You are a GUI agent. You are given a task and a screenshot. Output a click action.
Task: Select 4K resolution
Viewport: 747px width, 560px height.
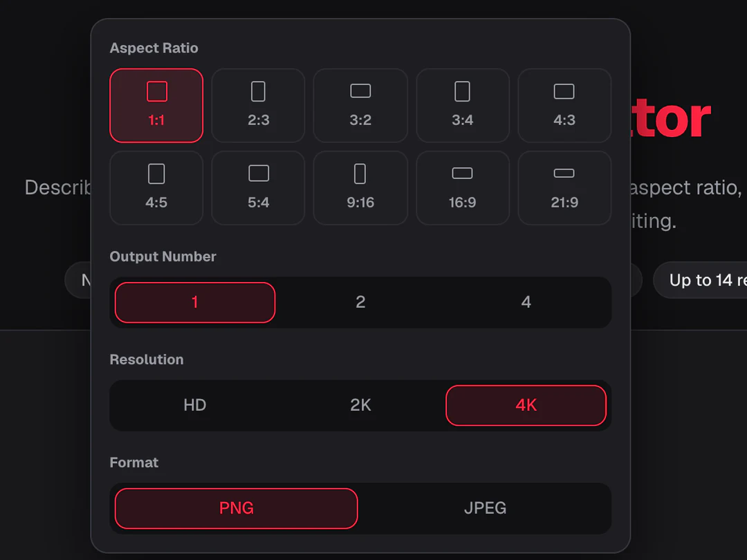[526, 405]
